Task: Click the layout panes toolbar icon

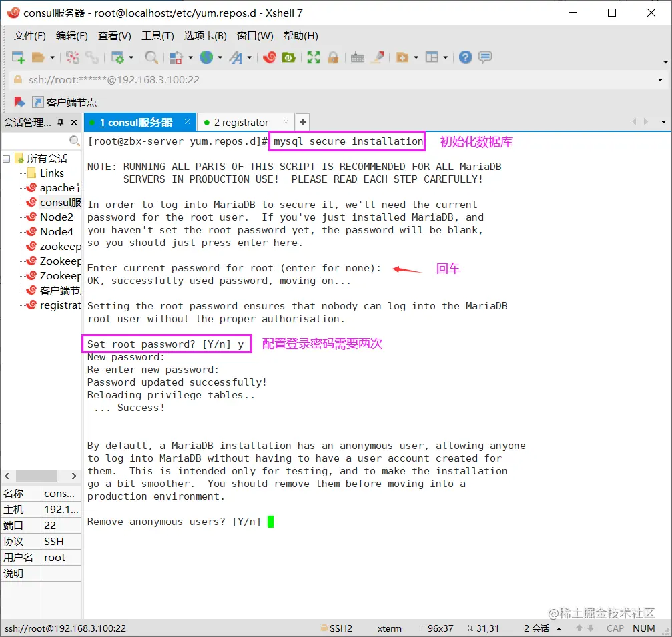Action: (x=432, y=57)
